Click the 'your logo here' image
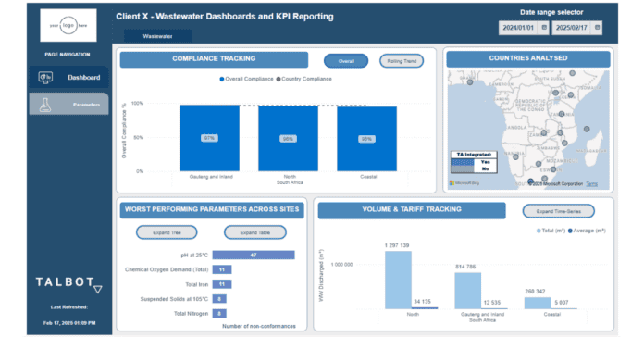Image resolution: width=644 pixels, height=337 pixels. pos(68,26)
